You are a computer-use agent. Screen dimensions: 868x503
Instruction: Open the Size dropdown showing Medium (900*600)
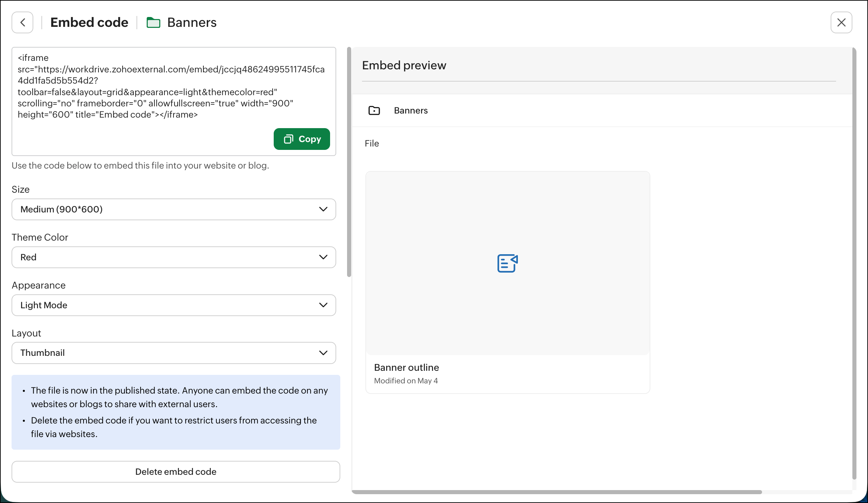(x=174, y=209)
